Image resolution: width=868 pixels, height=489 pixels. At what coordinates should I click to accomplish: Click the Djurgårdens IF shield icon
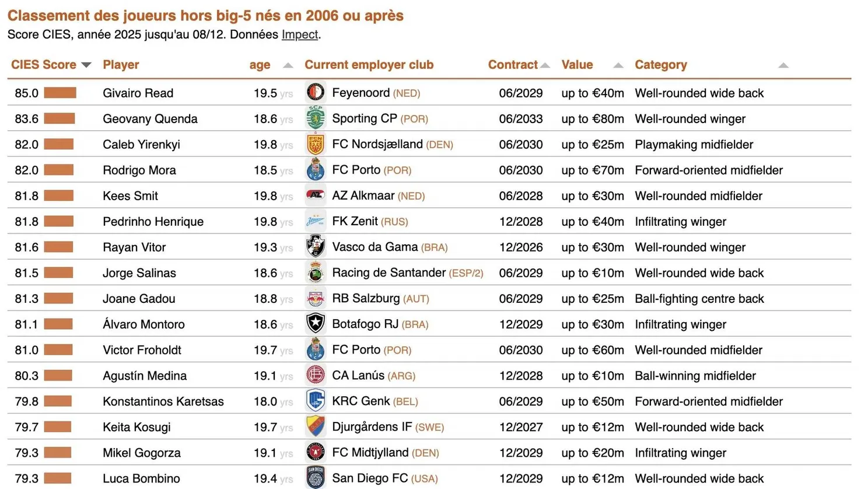tap(316, 427)
